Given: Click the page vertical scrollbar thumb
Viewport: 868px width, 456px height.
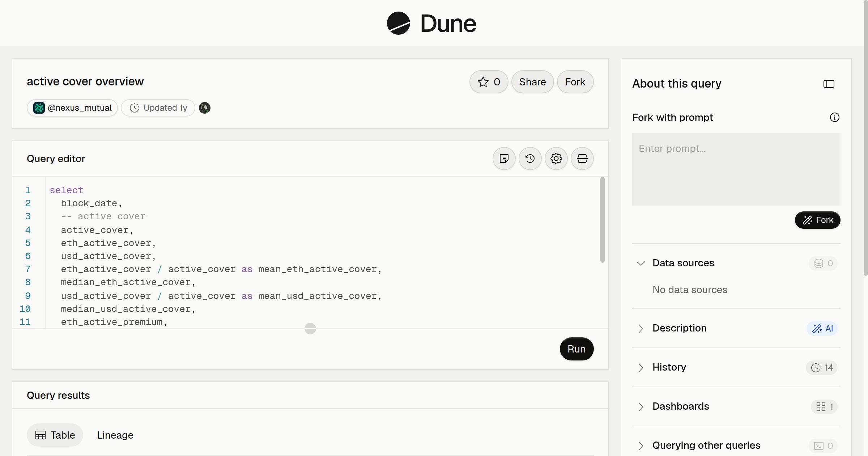Looking at the screenshot, I should tap(865, 138).
